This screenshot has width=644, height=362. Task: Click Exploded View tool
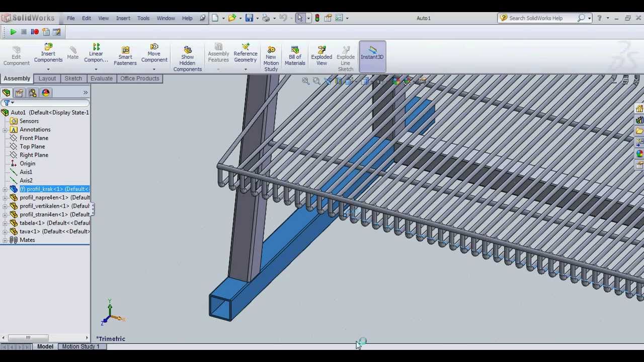click(321, 56)
